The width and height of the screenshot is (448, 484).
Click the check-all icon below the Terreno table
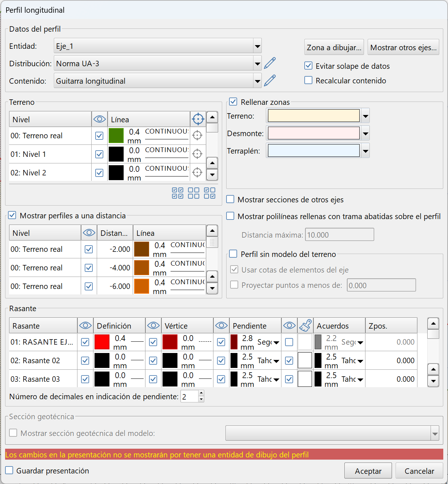pyautogui.click(x=177, y=193)
